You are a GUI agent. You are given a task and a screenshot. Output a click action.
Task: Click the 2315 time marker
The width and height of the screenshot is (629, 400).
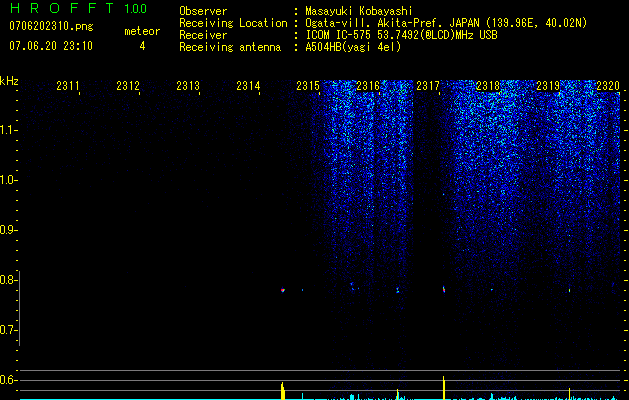[308, 86]
